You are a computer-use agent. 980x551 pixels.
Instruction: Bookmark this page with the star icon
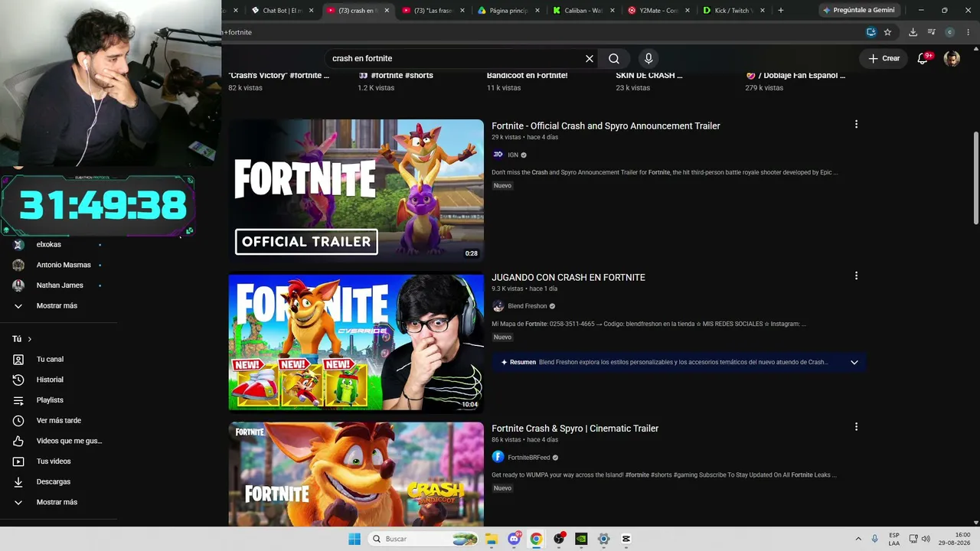click(887, 32)
